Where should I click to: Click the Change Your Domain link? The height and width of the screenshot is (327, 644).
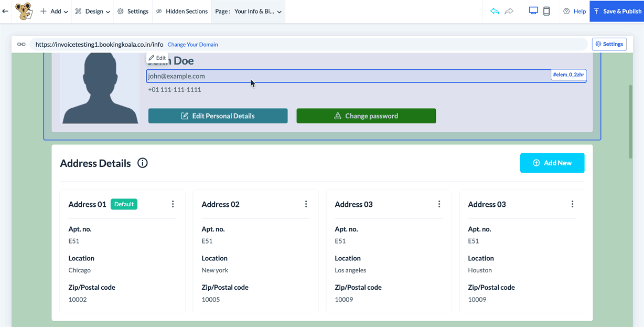pos(192,45)
